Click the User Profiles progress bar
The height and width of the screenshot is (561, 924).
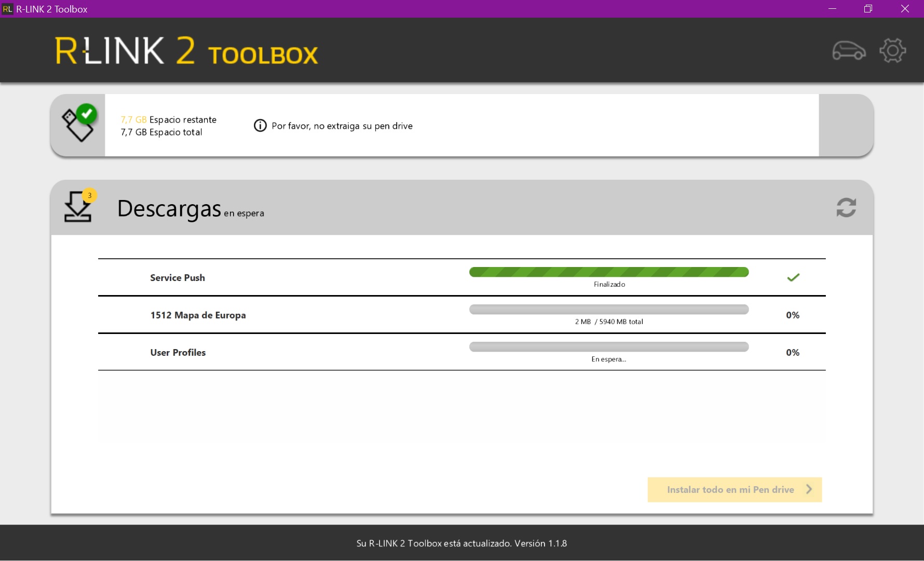[x=608, y=347]
